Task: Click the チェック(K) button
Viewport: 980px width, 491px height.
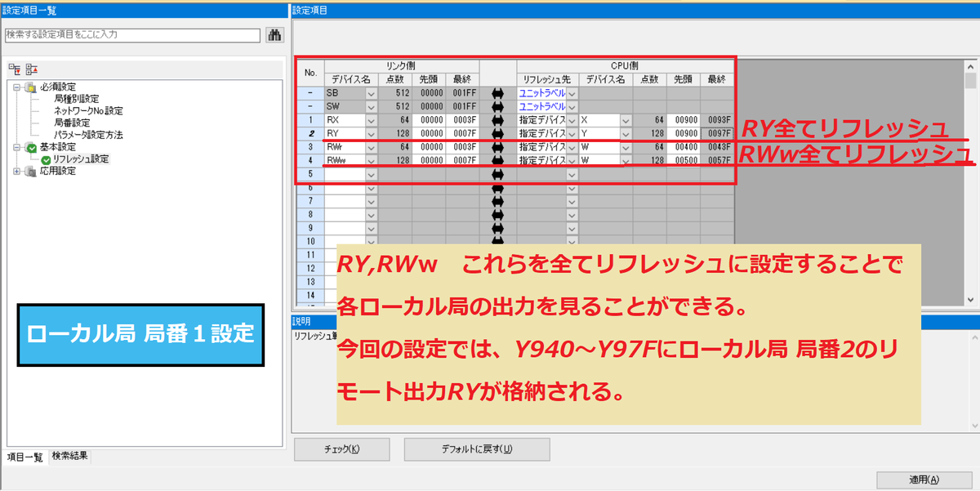Action: pos(341,449)
